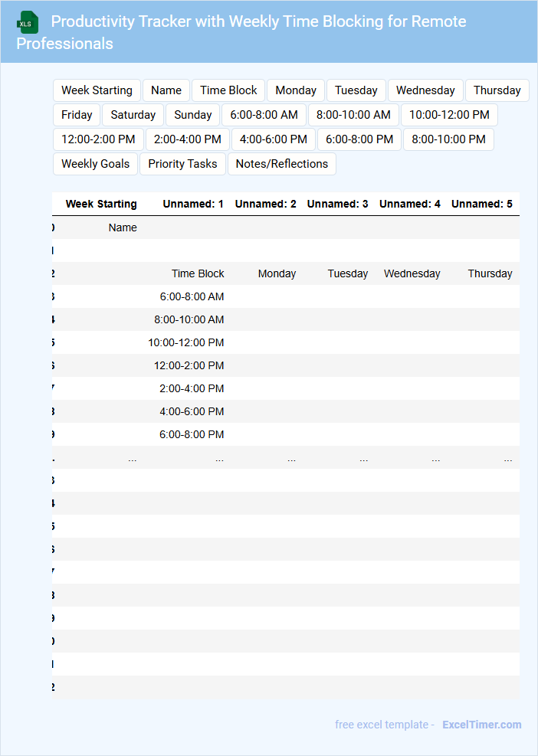Click the Unnamed: 2 column header
The height and width of the screenshot is (756, 538).
[265, 204]
